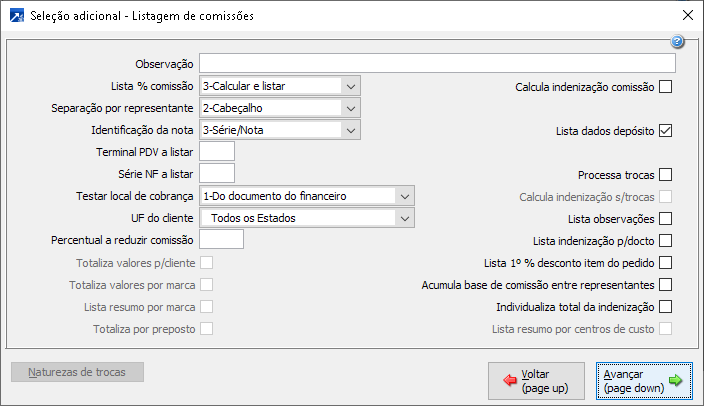Viewport: 704px width, 406px height.
Task: Click into the Observação text field
Action: coord(437,64)
